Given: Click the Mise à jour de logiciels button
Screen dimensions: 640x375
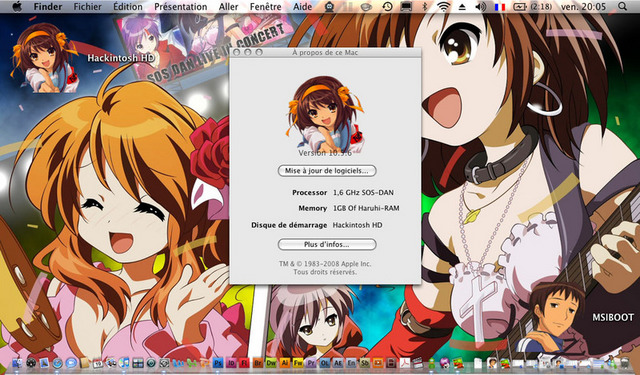Looking at the screenshot, I should point(327,171).
